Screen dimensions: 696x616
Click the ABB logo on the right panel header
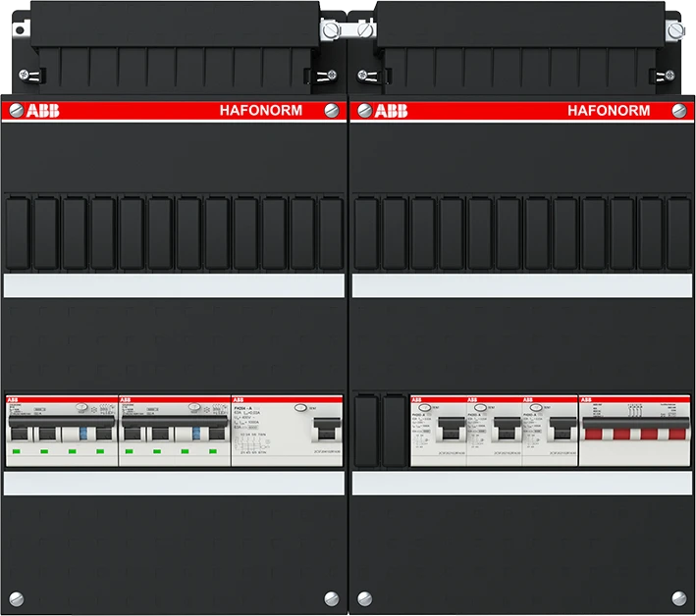(x=389, y=111)
